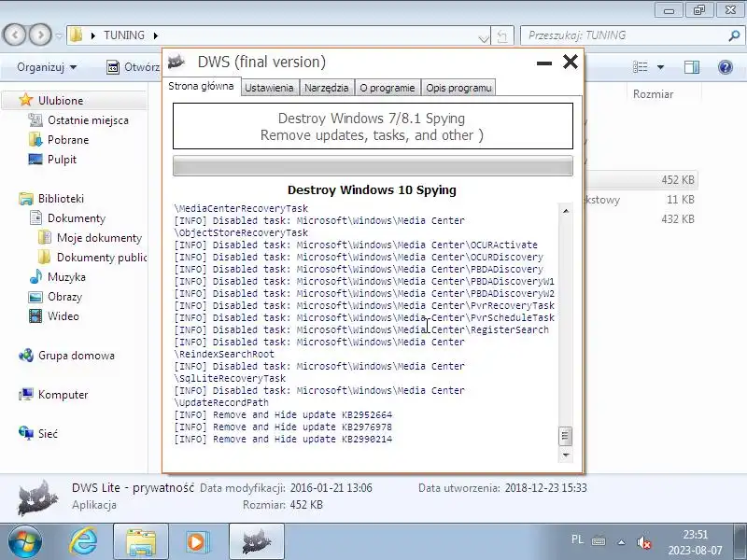The image size is (747, 560).
Task: Open the O programie tab
Action: pos(388,88)
